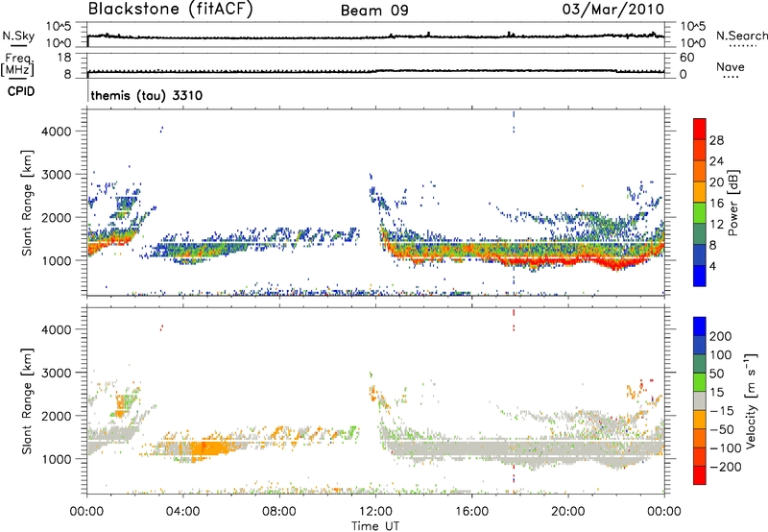The width and height of the screenshot is (768, 532).
Task: Click the 16:00 time axis label
Action: 471,512
